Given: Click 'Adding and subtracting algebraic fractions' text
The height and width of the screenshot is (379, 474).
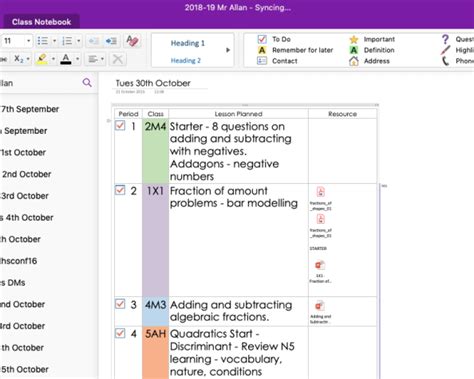Looking at the screenshot, I should (x=231, y=311).
